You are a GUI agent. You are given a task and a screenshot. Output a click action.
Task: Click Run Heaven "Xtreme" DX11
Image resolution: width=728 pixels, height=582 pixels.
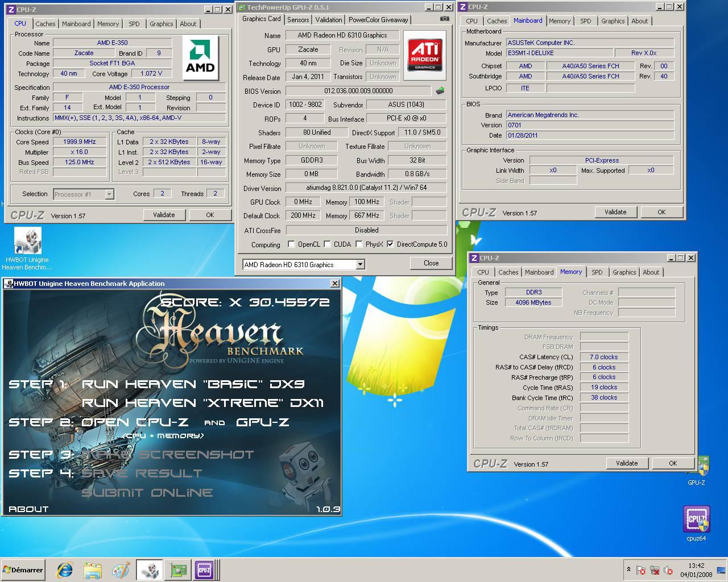pos(203,403)
